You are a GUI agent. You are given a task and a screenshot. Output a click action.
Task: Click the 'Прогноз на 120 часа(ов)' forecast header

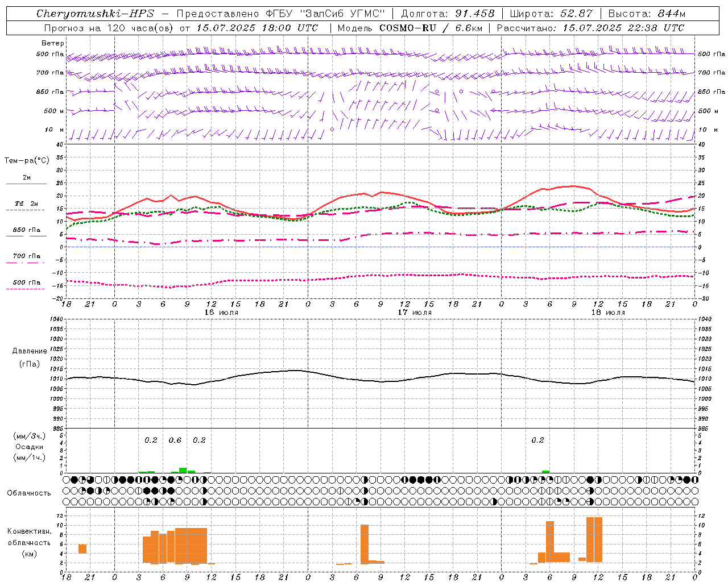coord(109,28)
